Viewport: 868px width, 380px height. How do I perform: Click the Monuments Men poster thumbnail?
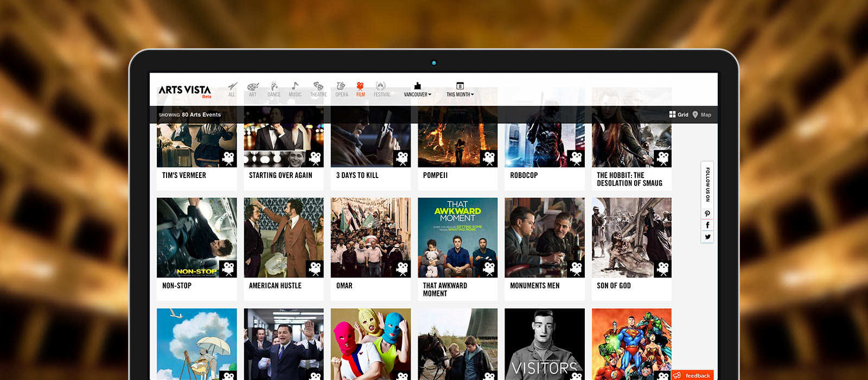point(545,238)
